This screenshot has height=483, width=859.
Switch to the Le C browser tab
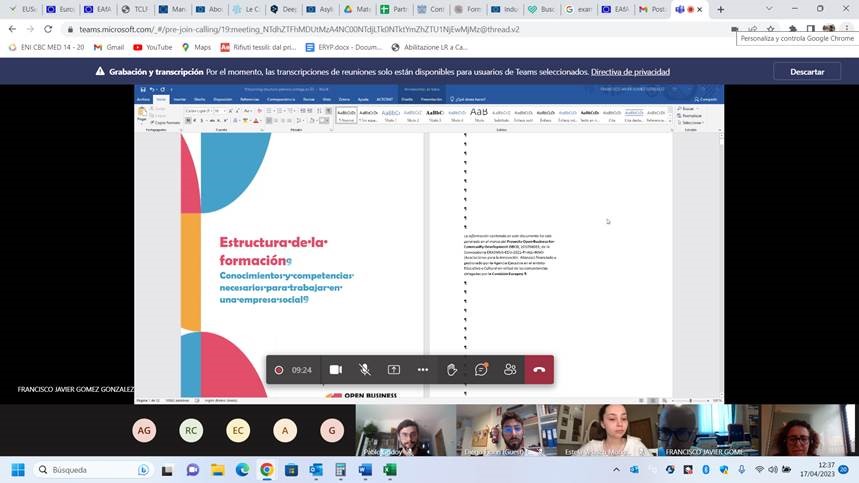pos(247,9)
